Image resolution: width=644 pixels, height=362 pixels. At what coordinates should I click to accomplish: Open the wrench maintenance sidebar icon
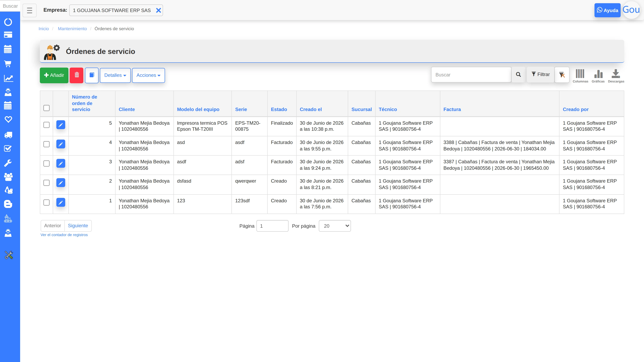click(x=8, y=163)
